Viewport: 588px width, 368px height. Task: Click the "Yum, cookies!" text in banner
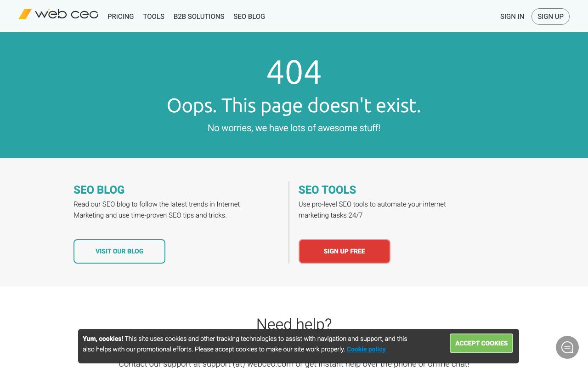[x=103, y=339]
